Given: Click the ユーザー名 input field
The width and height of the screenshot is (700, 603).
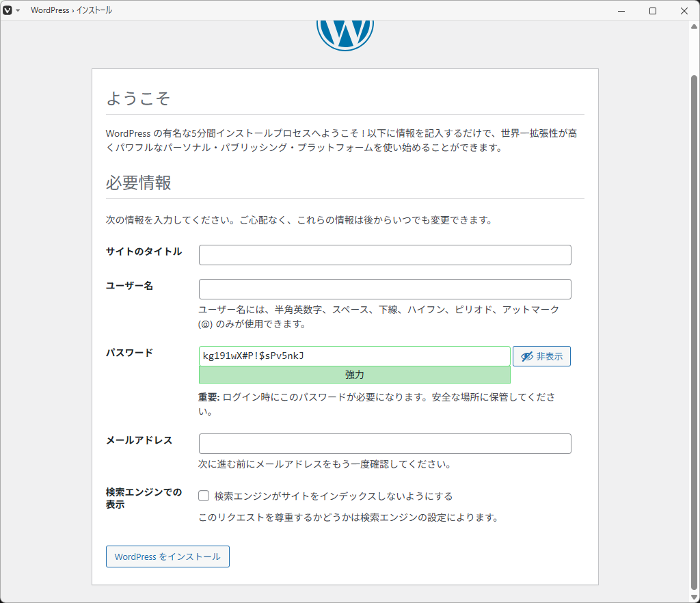Looking at the screenshot, I should click(385, 289).
